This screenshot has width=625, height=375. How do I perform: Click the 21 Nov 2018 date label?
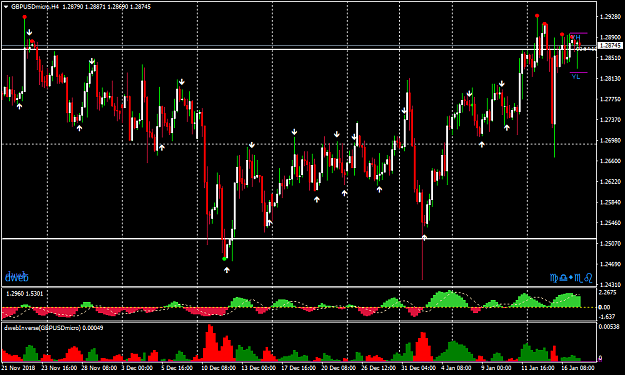coord(18,367)
